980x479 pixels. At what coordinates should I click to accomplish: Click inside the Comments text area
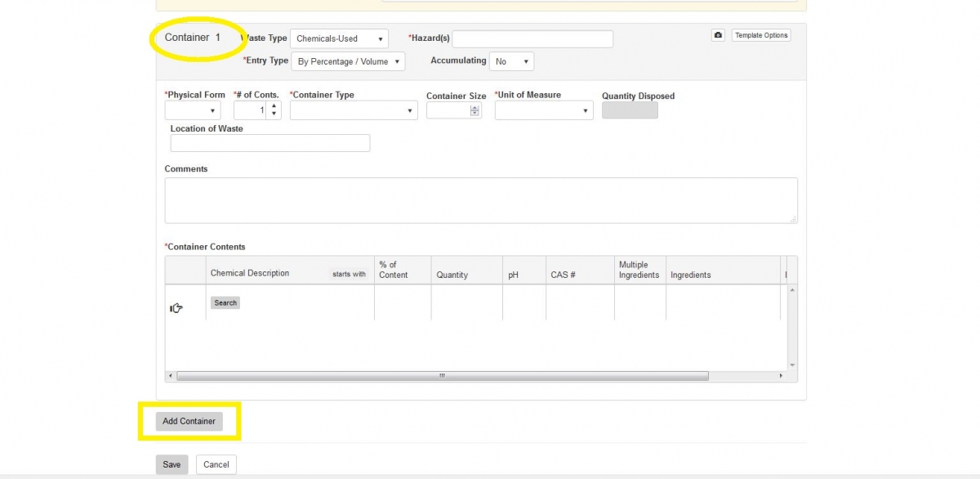tap(480, 199)
